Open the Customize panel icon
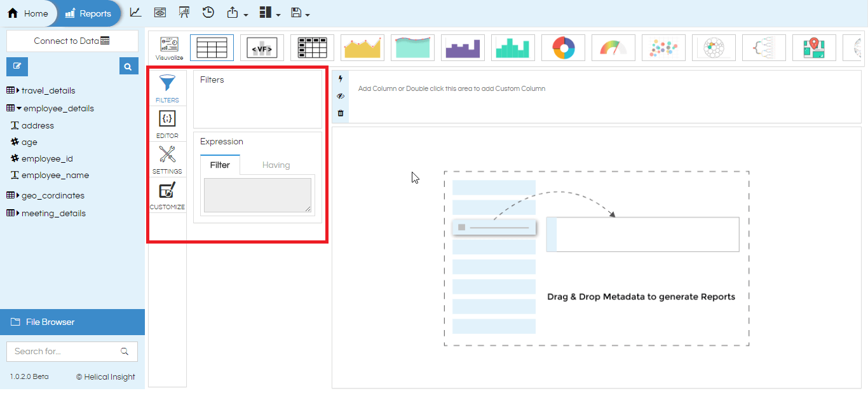The image size is (868, 393). [x=167, y=195]
